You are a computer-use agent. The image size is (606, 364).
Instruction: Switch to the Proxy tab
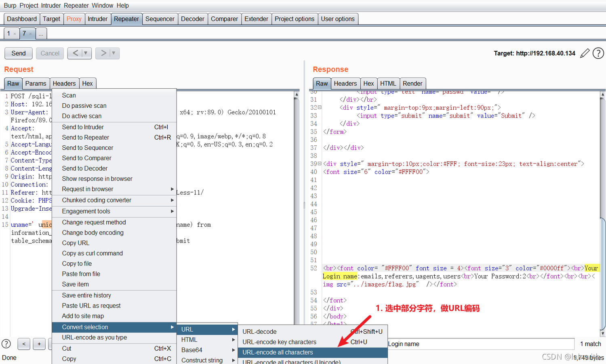pyautogui.click(x=74, y=19)
